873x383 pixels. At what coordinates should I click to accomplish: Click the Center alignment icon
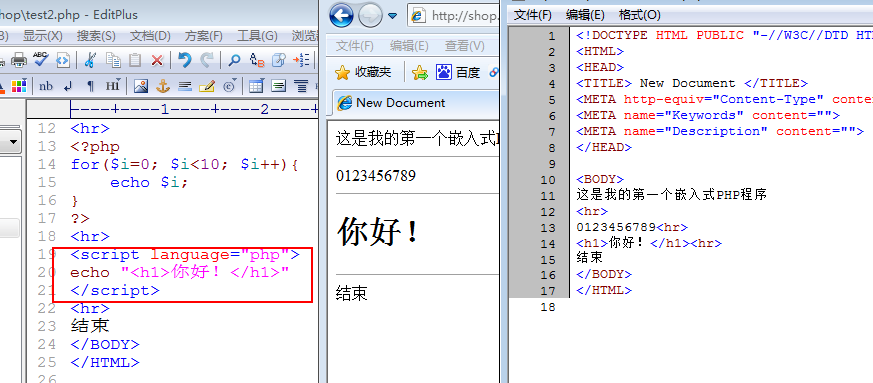(x=301, y=86)
